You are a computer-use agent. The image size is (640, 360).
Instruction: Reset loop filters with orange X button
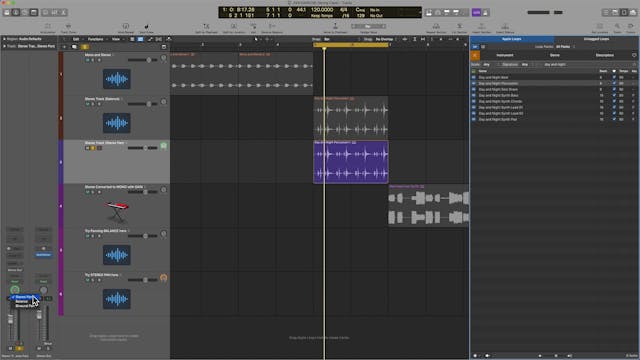click(476, 55)
